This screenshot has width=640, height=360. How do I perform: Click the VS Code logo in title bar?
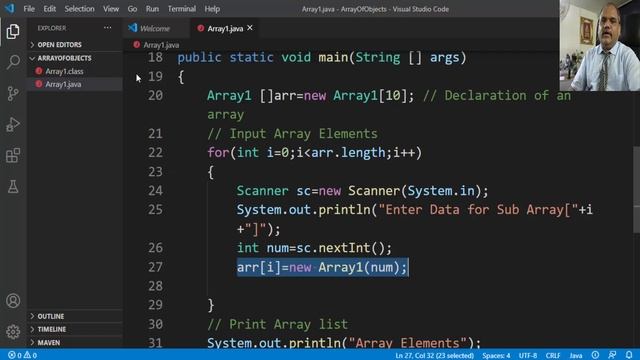9,8
